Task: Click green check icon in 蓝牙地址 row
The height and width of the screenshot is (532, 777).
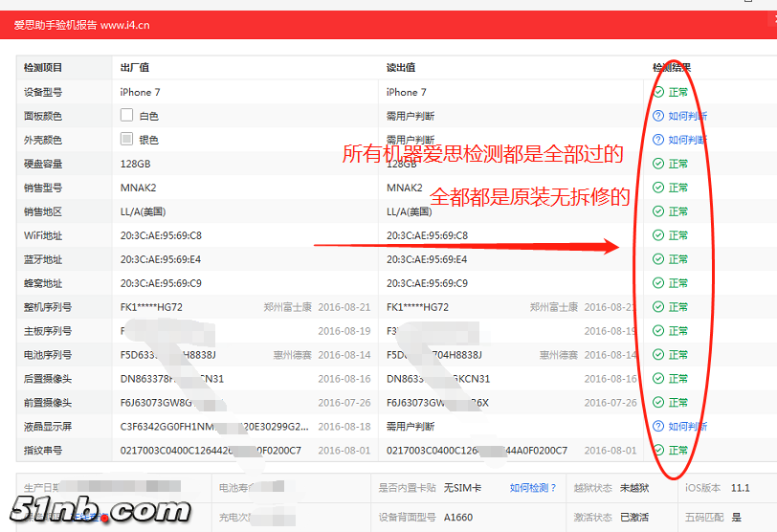Action: [x=658, y=259]
